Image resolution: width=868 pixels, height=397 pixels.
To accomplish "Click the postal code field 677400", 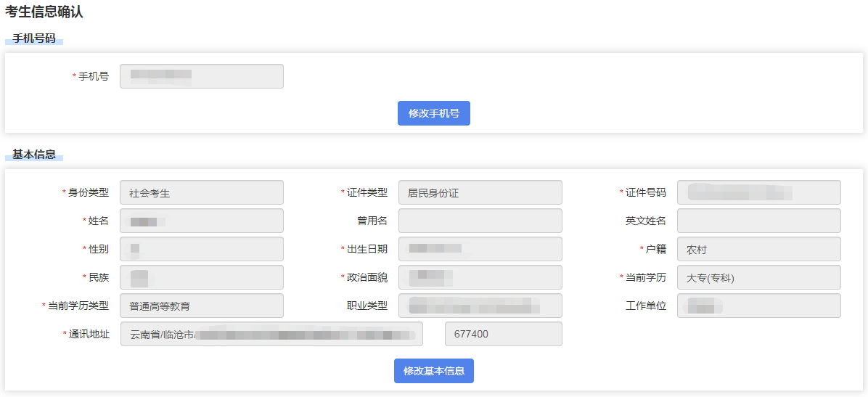I will tap(503, 335).
